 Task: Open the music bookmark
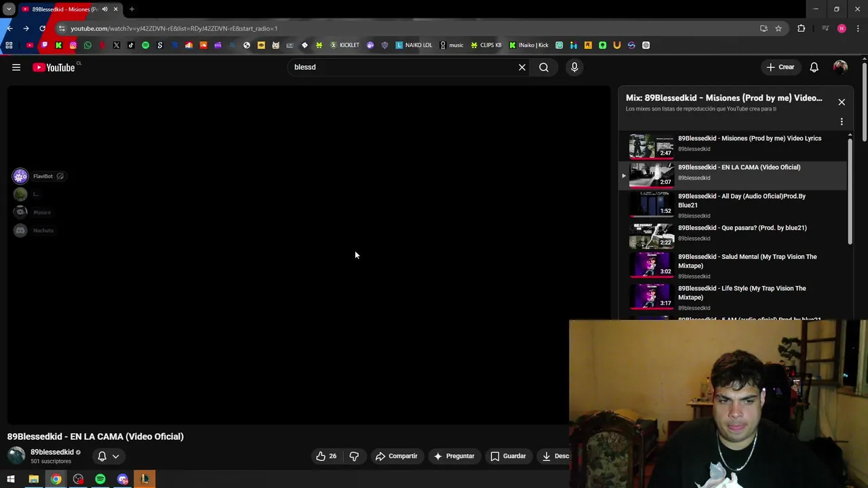452,45
